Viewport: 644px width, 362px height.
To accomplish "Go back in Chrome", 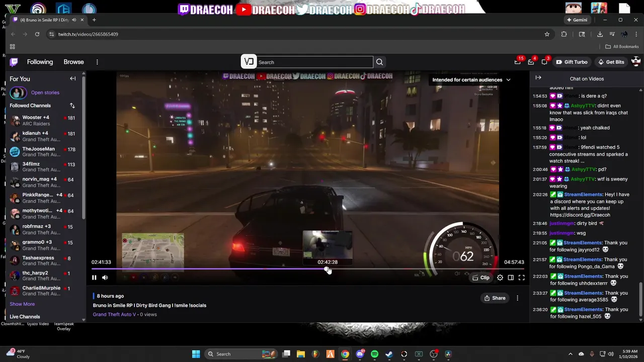I will pos(13,34).
